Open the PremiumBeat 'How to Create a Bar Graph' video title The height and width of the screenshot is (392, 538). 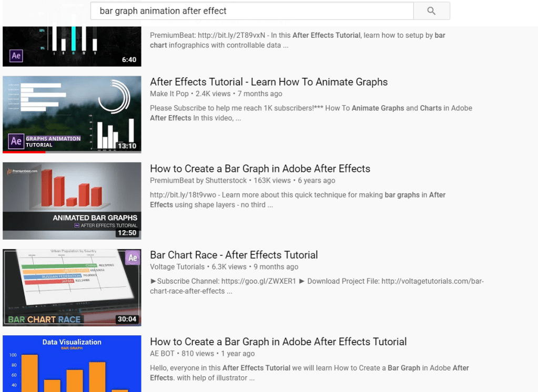point(260,169)
